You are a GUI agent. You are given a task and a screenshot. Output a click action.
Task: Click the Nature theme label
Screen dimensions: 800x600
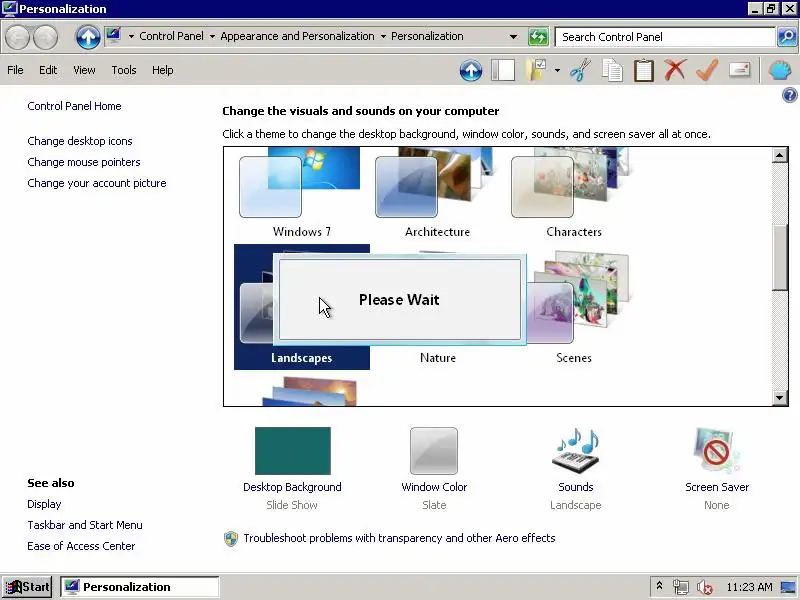438,358
